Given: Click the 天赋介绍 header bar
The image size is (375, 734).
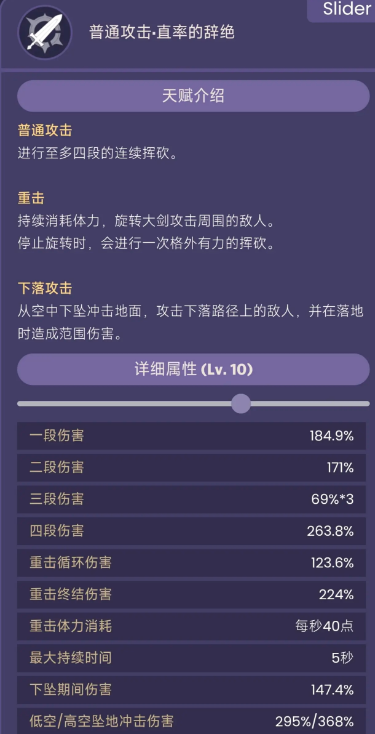Looking at the screenshot, I should (x=193, y=95).
